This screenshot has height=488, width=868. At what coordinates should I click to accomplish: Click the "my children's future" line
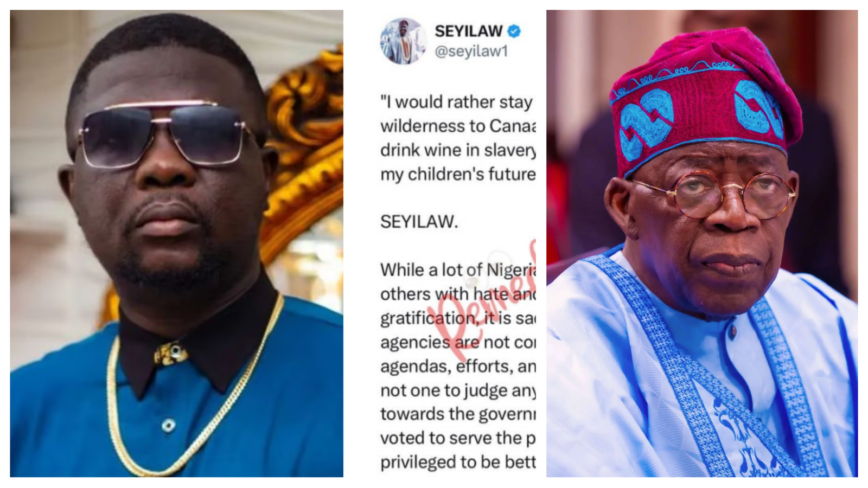coord(457,174)
